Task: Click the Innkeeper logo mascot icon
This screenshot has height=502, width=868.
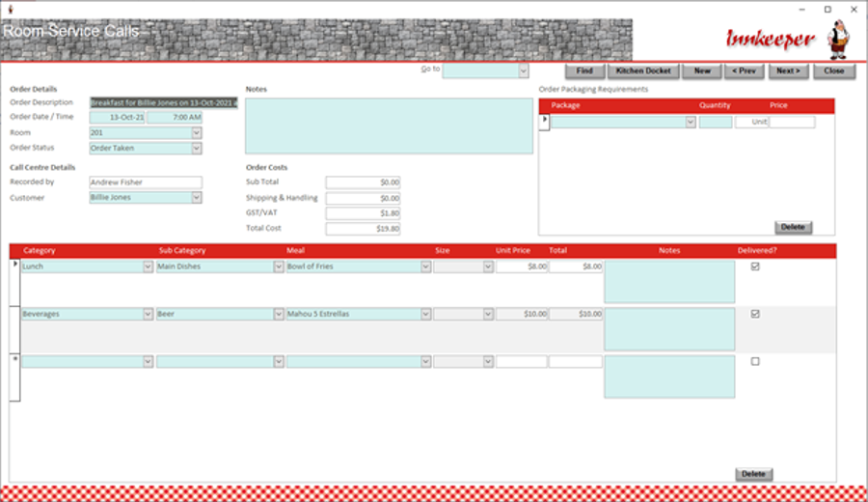Action: coord(839,40)
